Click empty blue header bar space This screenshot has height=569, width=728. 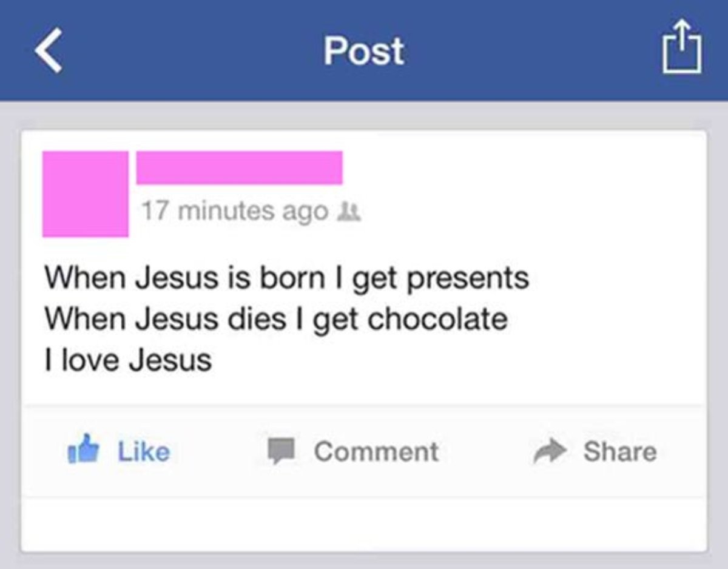tap(516, 51)
